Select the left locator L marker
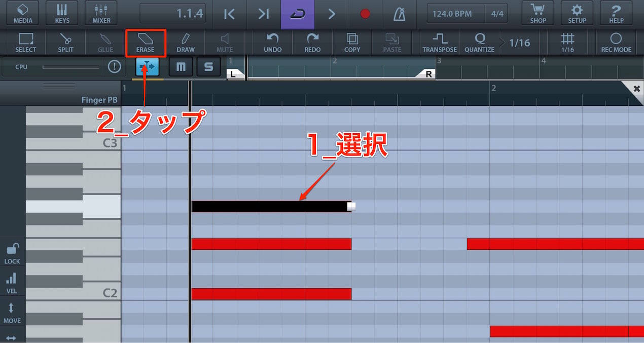 (x=234, y=74)
